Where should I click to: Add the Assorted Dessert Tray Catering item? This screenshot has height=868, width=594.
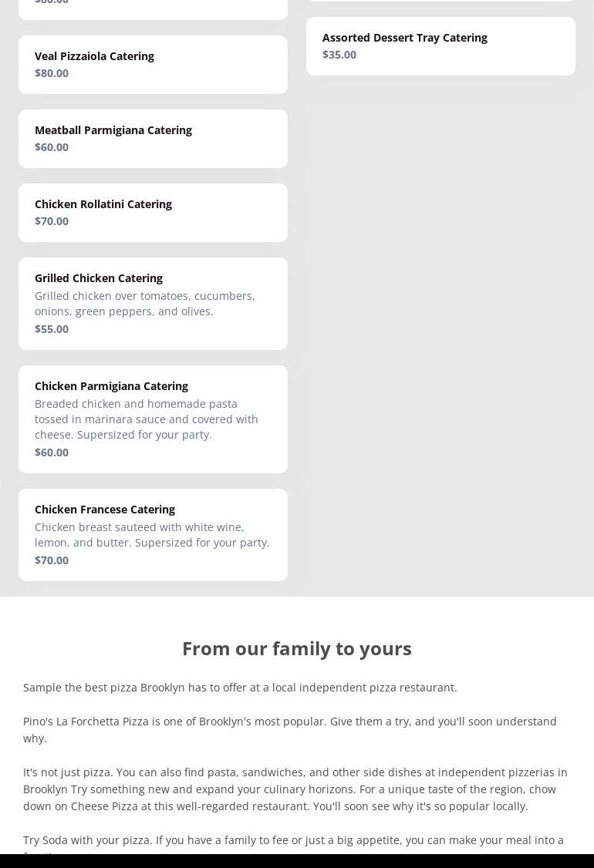[404, 38]
